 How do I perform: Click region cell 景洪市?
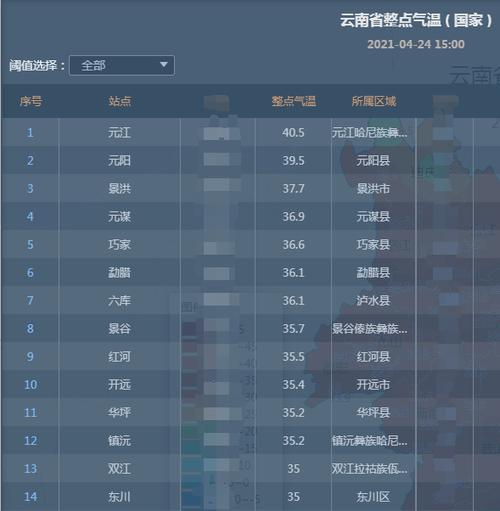pyautogui.click(x=373, y=189)
